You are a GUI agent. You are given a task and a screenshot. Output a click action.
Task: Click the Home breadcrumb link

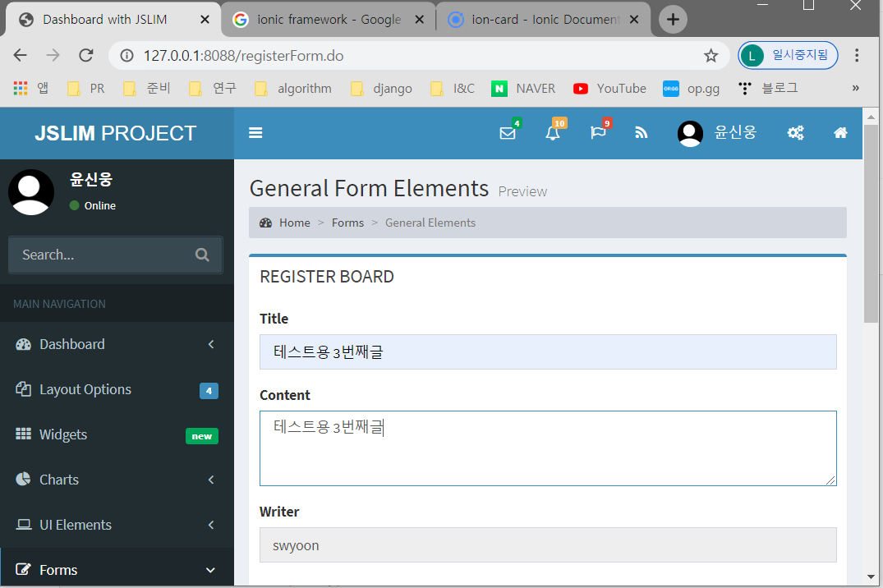point(295,223)
